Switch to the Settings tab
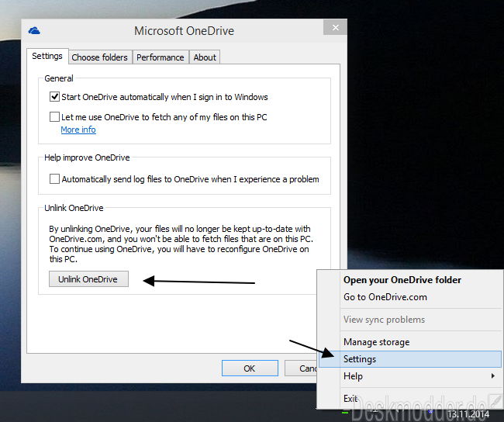The width and height of the screenshot is (504, 422). click(47, 57)
